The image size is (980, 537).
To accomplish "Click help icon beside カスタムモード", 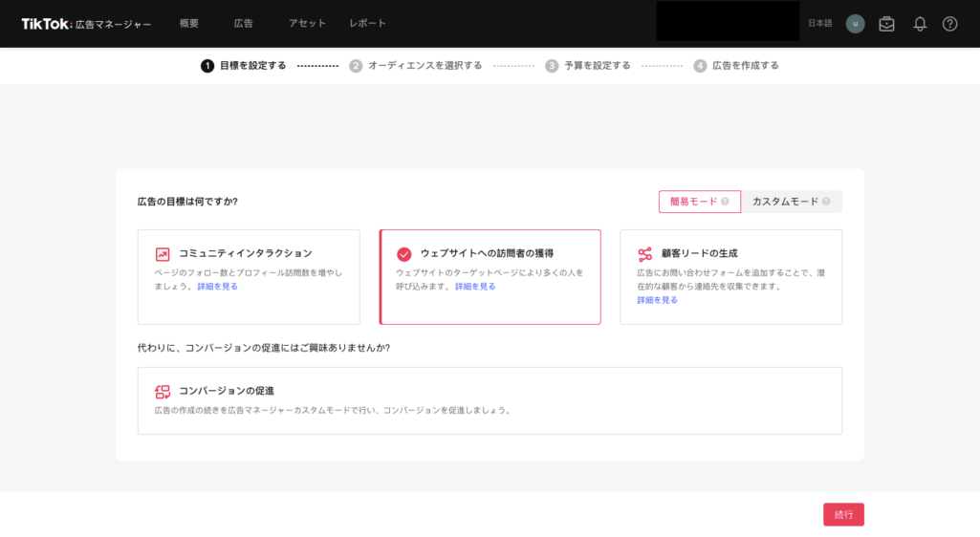I will pyautogui.click(x=826, y=202).
